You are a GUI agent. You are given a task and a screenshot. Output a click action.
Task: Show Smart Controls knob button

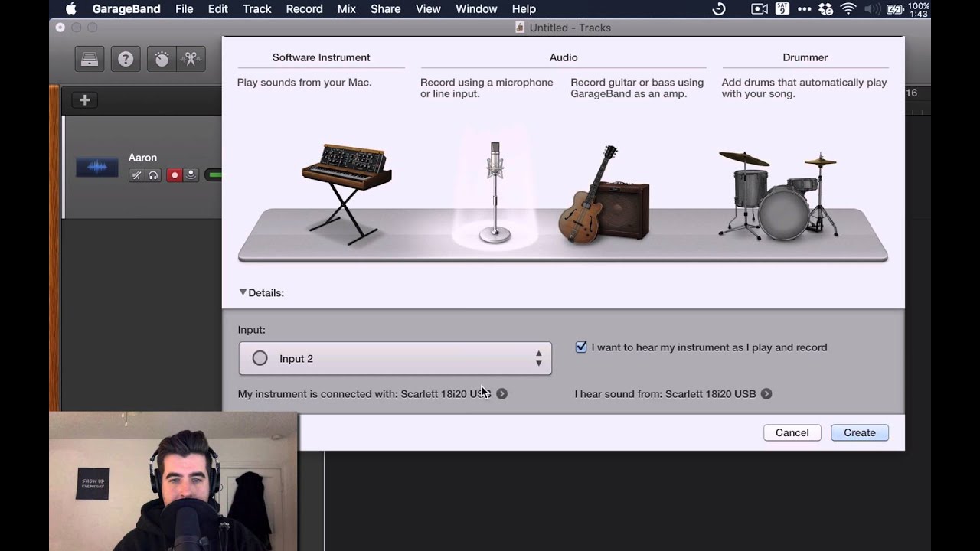162,59
